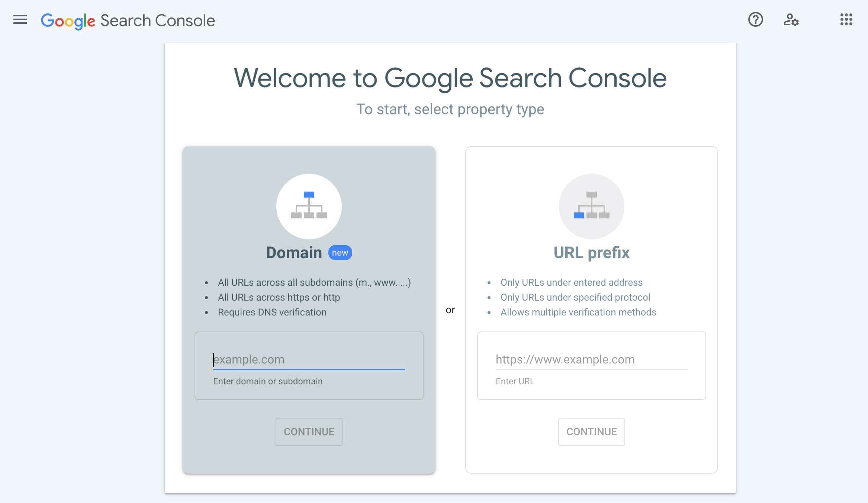Screen dimensions: 868x503
Task: Click the URL prefix network diagram icon
Action: [591, 205]
